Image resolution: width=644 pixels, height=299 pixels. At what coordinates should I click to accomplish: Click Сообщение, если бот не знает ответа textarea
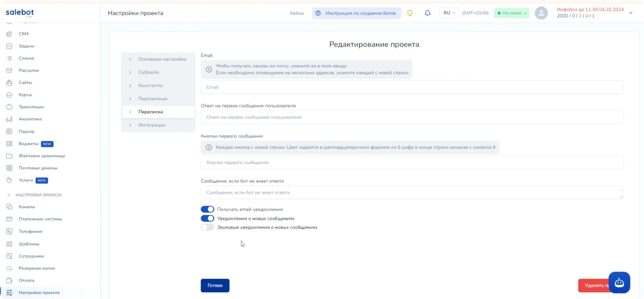pos(412,192)
